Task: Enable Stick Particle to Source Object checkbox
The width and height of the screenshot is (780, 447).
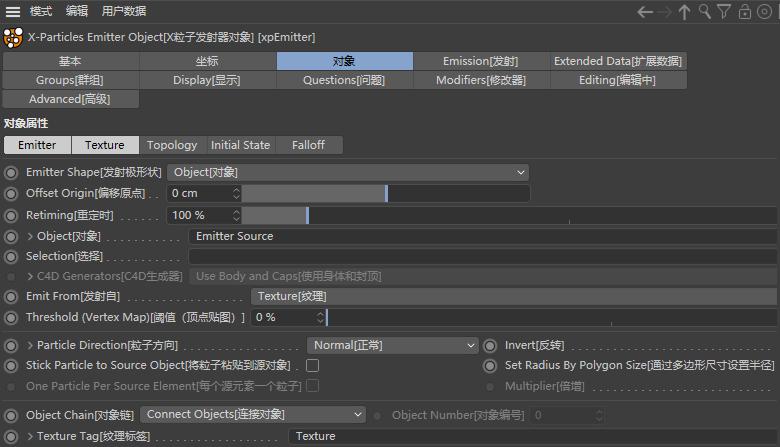Action: (x=312, y=365)
